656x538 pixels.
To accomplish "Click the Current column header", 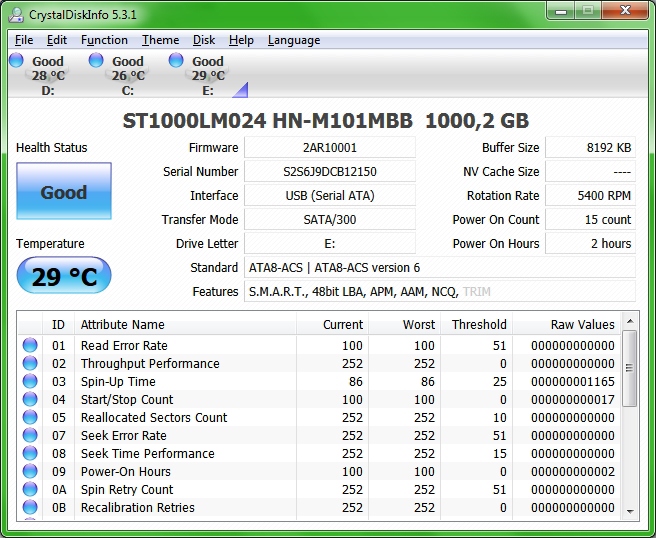I will pos(332,324).
